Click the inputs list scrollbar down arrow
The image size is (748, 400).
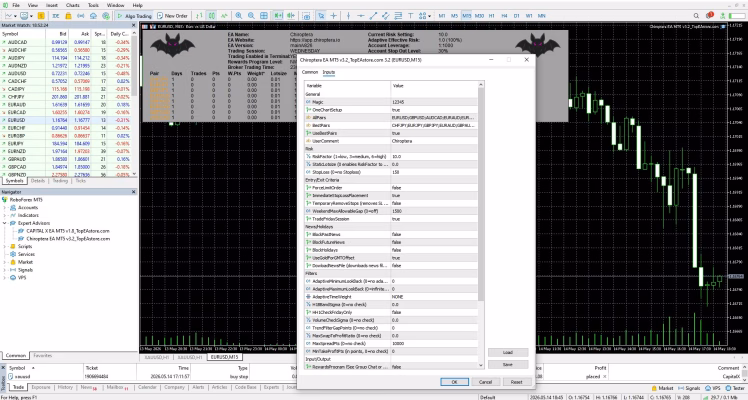click(x=481, y=366)
